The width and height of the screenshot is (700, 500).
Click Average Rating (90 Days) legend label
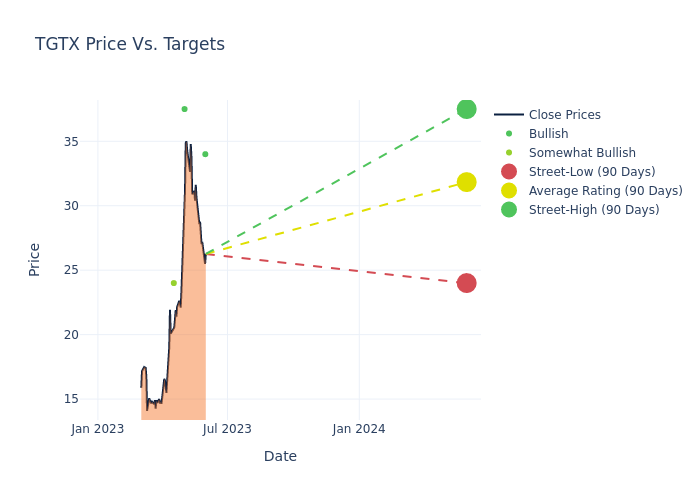(x=605, y=191)
